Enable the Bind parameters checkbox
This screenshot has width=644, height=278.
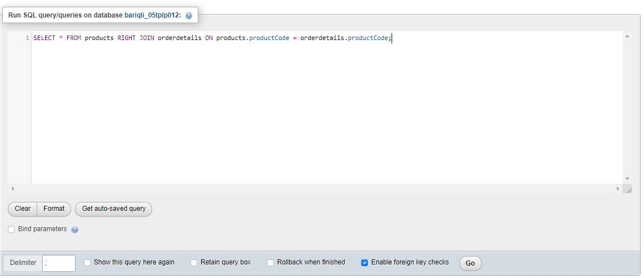[x=11, y=230]
